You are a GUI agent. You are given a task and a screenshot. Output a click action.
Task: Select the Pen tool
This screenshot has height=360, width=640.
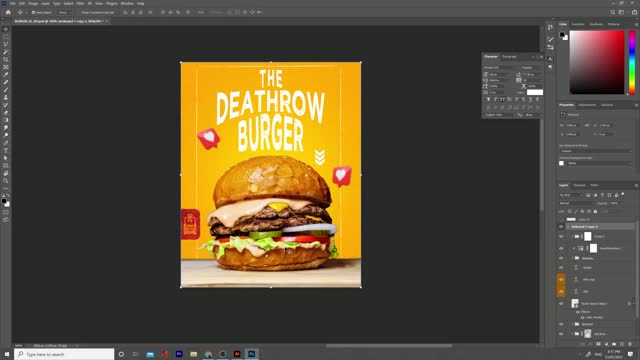point(6,143)
